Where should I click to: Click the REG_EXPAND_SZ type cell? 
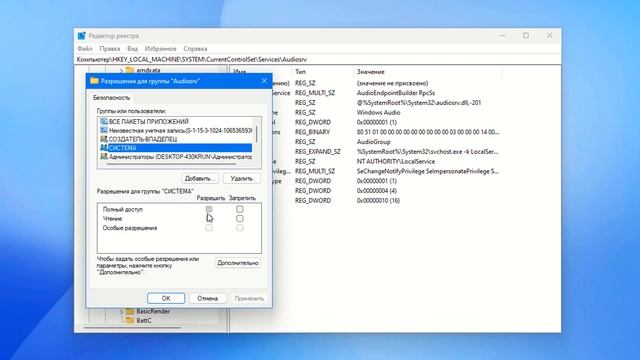[x=318, y=151]
